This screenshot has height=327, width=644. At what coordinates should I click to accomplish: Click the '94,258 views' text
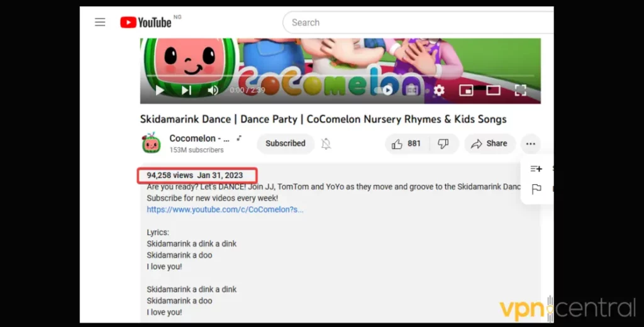coord(170,175)
